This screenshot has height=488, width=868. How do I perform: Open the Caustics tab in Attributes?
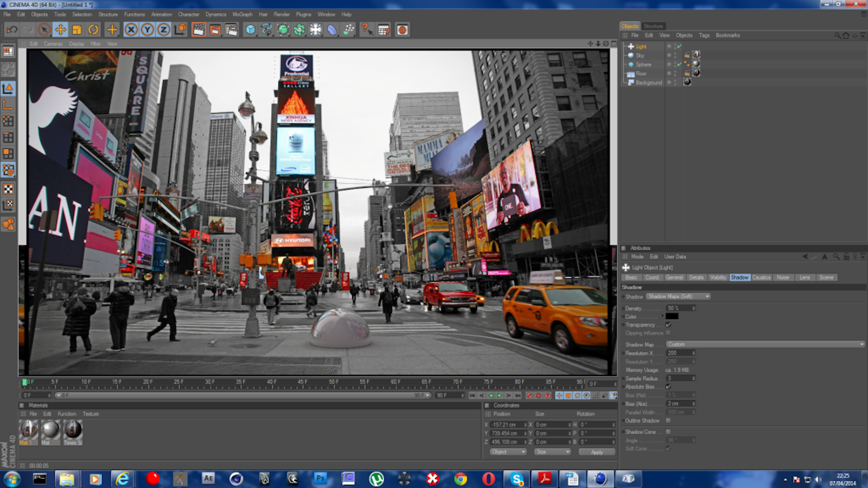click(761, 277)
